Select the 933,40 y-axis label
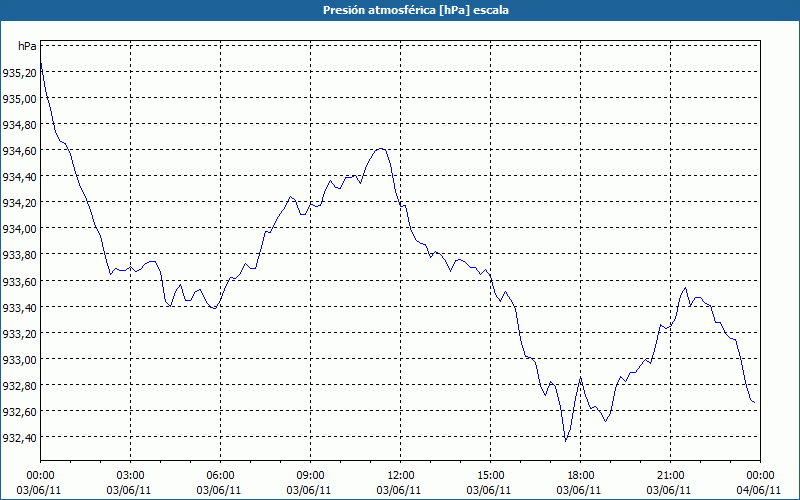Viewport: 800px width, 500px height. [19, 307]
